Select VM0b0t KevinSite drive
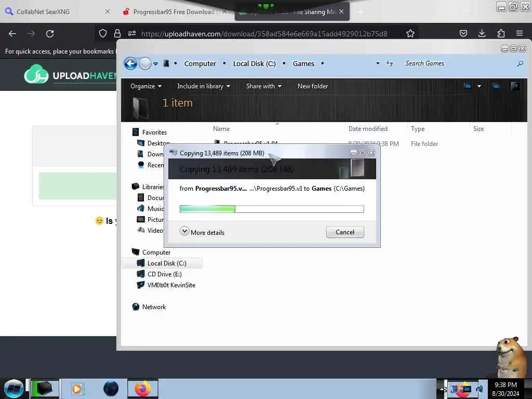 tap(171, 285)
